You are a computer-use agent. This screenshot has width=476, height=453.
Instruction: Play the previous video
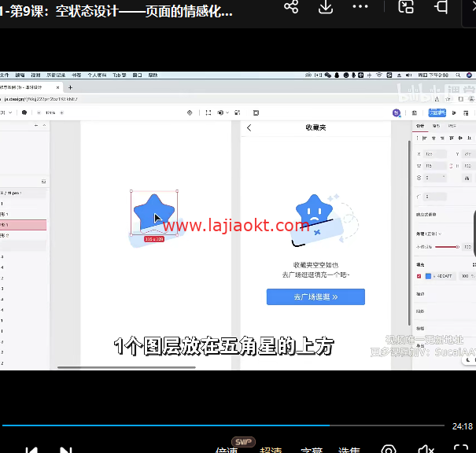(x=31, y=450)
